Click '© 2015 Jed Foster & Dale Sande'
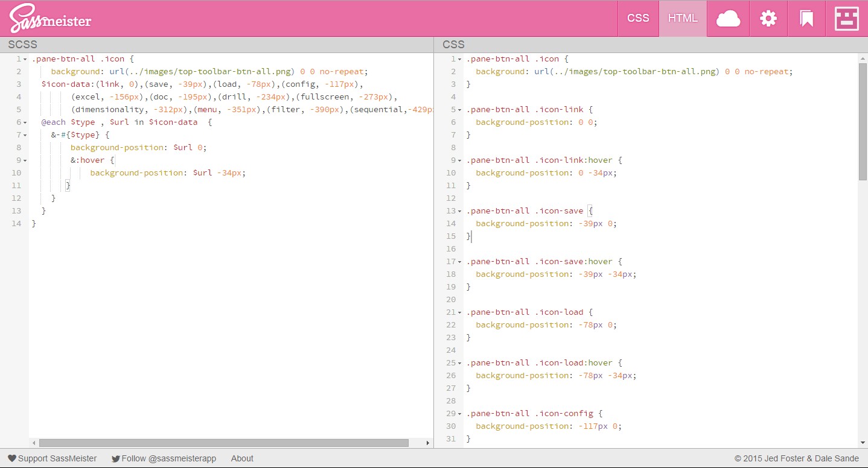Screen dimensions: 868x468 point(796,458)
